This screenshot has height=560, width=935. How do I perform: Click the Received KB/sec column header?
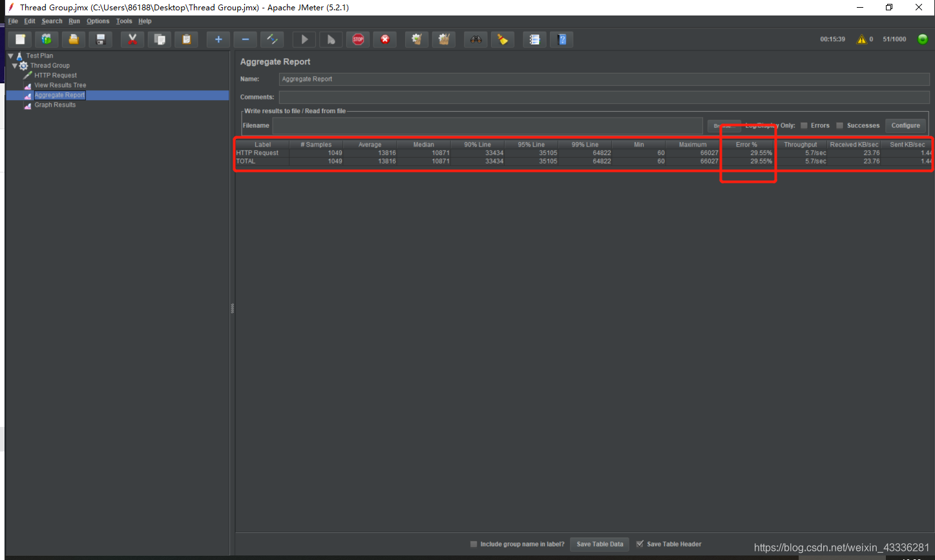click(x=854, y=145)
